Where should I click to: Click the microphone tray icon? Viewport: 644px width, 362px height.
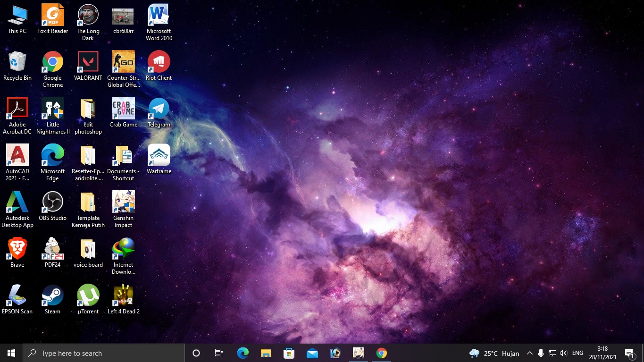tap(541, 353)
